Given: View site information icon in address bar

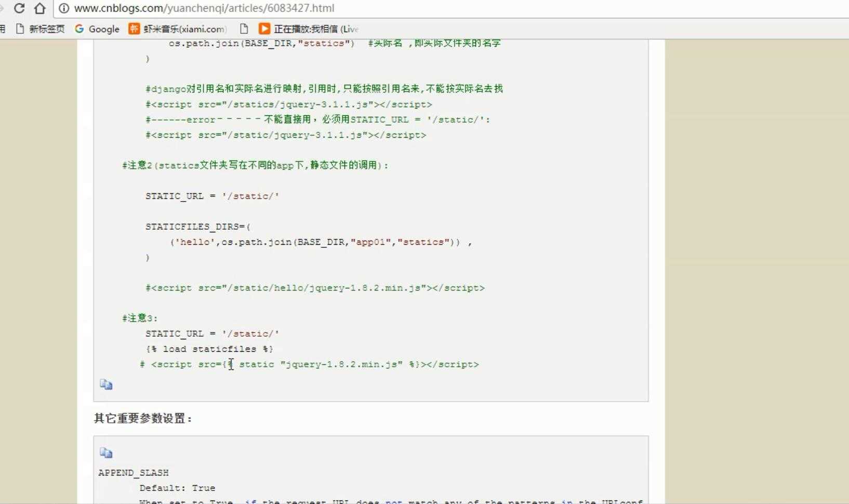Looking at the screenshot, I should [64, 8].
